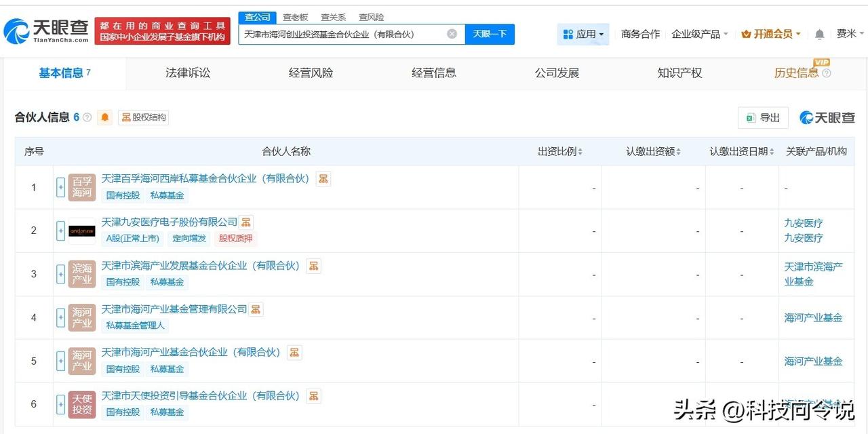Open the 应用 dropdown menu
Screen dimensions: 868x434
pyautogui.click(x=583, y=34)
